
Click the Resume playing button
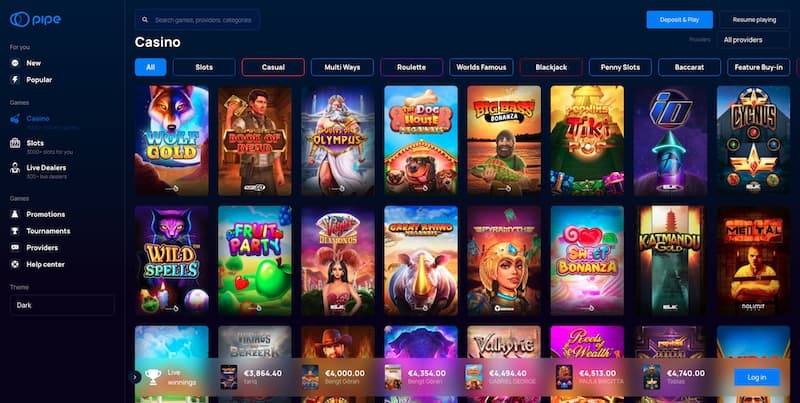tap(754, 20)
